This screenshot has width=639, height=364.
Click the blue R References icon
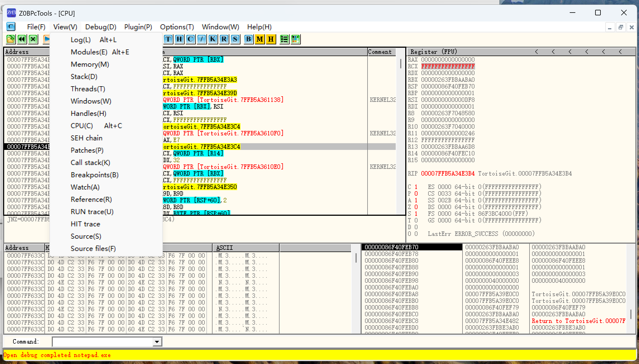tap(224, 39)
